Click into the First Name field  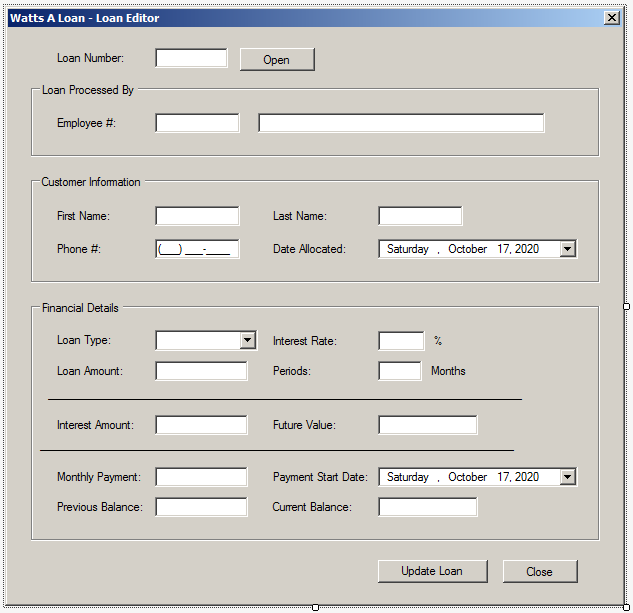tap(197, 216)
